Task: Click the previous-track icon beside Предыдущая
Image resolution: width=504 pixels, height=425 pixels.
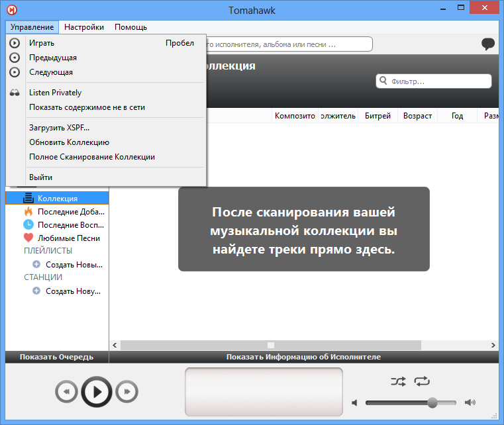Action: pos(15,58)
